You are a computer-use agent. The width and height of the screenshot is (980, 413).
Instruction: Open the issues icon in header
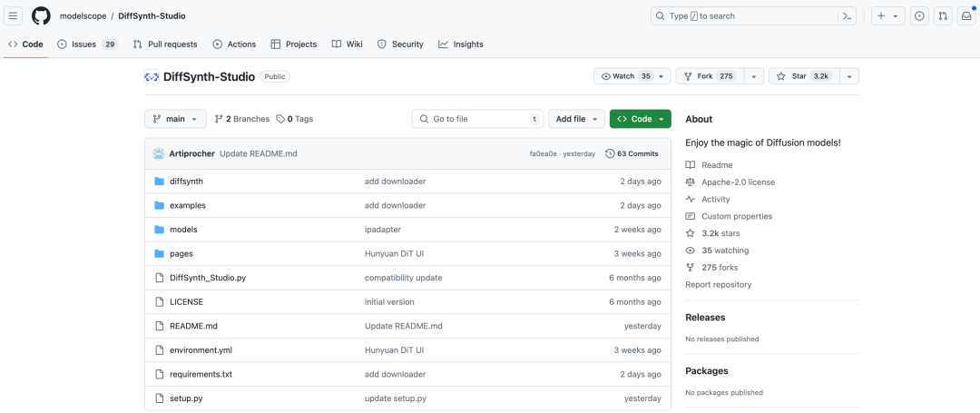[x=919, y=16]
